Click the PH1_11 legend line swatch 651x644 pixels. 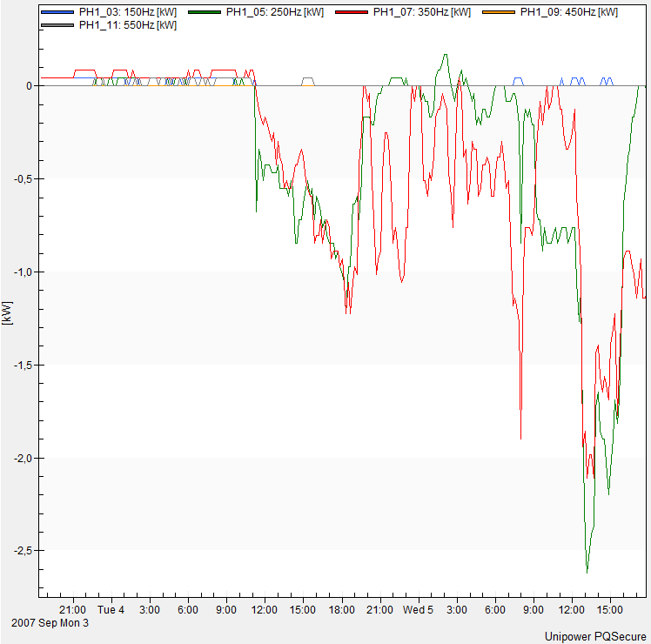click(x=58, y=26)
